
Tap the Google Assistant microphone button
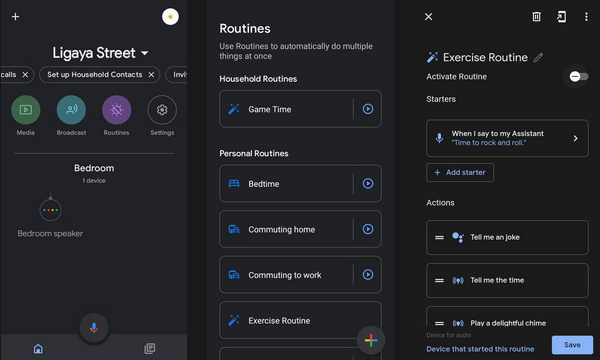pyautogui.click(x=94, y=328)
